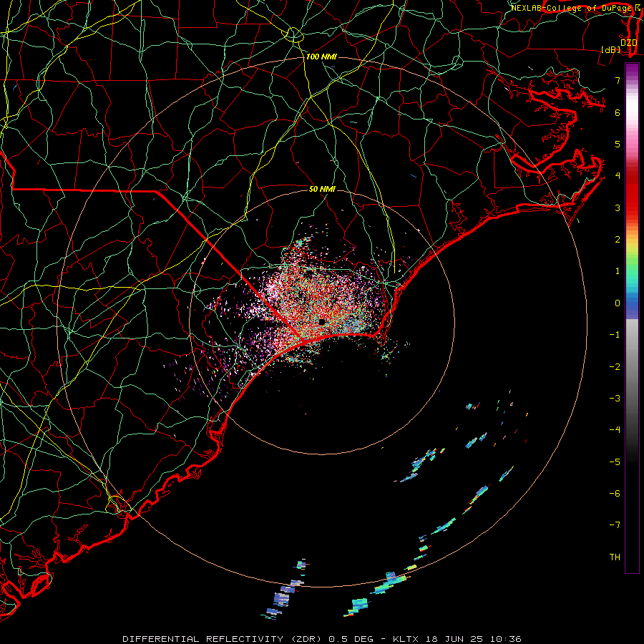Viewport: 644px width, 644px height.
Task: Click the "-3" value on color scale
Action: coord(615,399)
